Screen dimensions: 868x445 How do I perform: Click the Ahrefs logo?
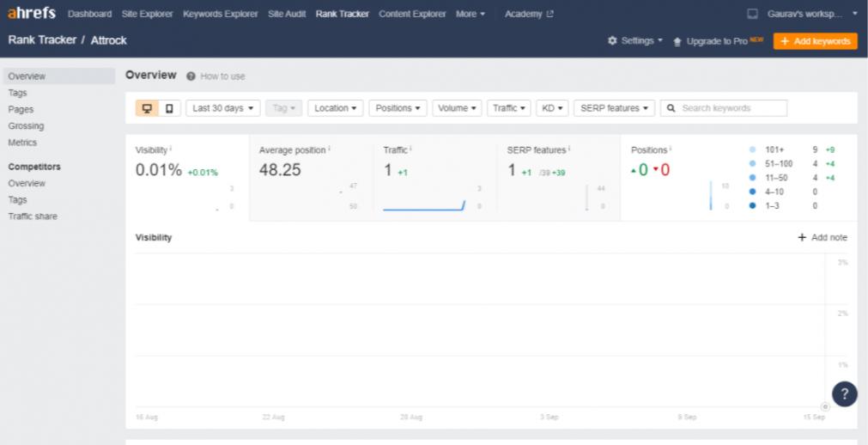(32, 14)
